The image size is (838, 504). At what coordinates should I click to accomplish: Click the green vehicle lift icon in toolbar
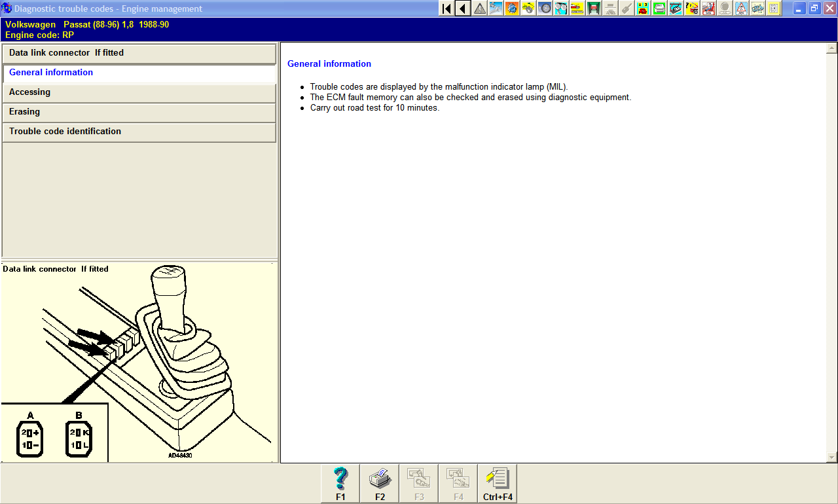tap(594, 9)
